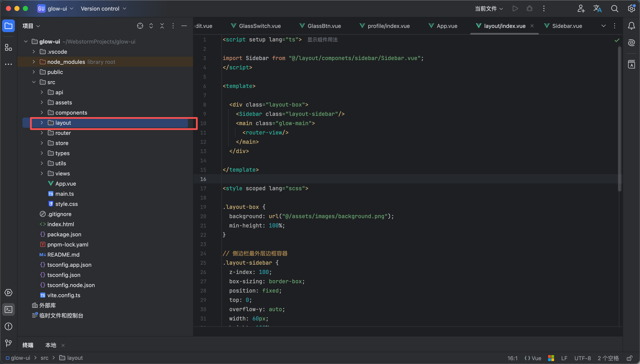Collapse the src folder

(x=34, y=82)
